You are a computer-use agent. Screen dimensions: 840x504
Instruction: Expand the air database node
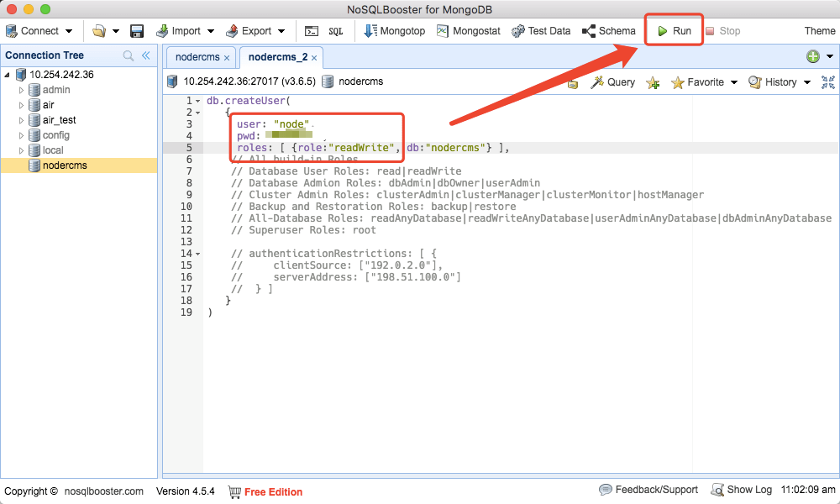tap(22, 105)
